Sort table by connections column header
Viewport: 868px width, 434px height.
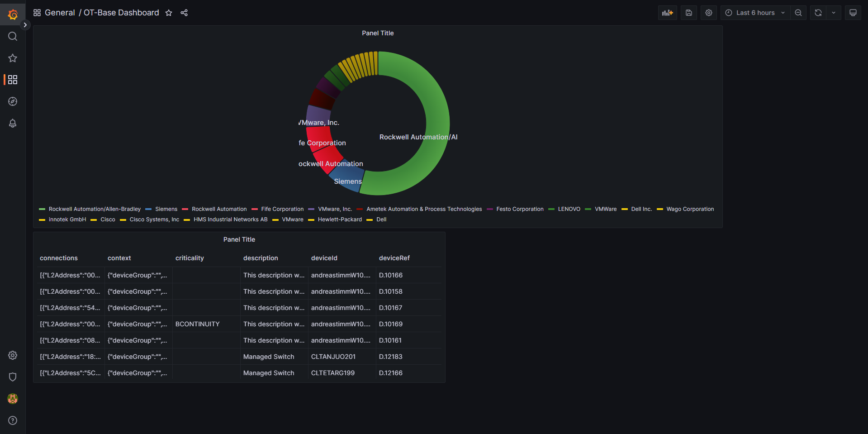[x=59, y=258]
